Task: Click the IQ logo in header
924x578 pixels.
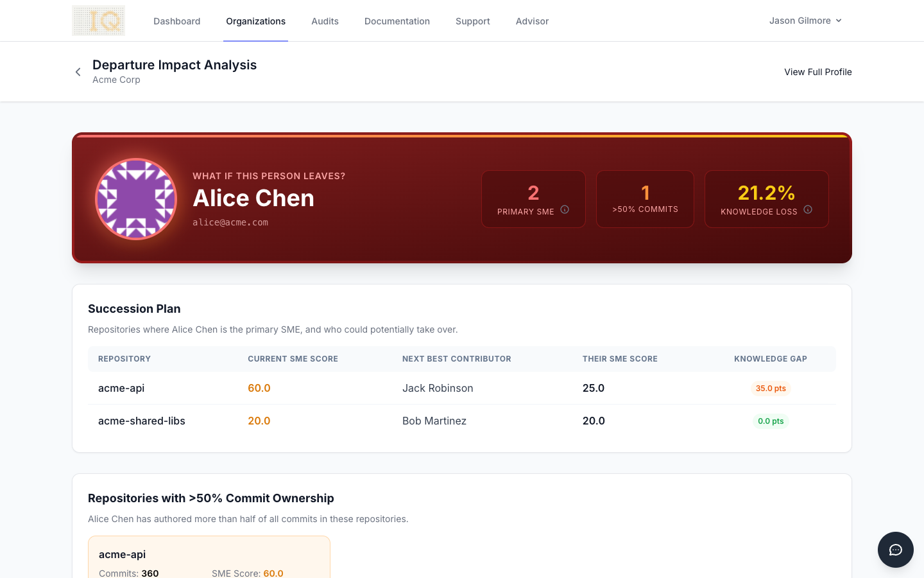Action: (x=98, y=21)
